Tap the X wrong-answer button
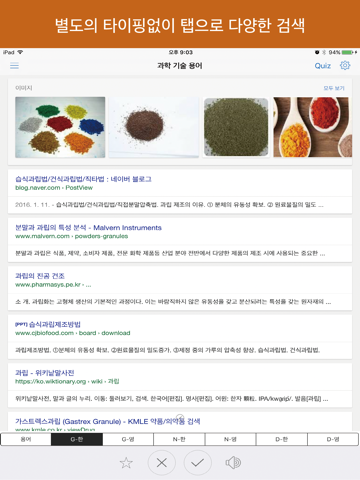Image resolution: width=360 pixels, height=480 pixels. pos(162,463)
